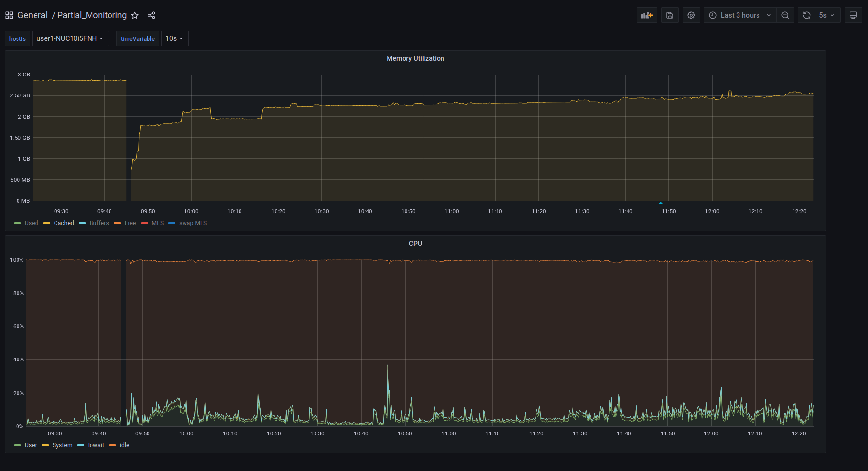Toggle the Cached series in memory legend

point(63,223)
